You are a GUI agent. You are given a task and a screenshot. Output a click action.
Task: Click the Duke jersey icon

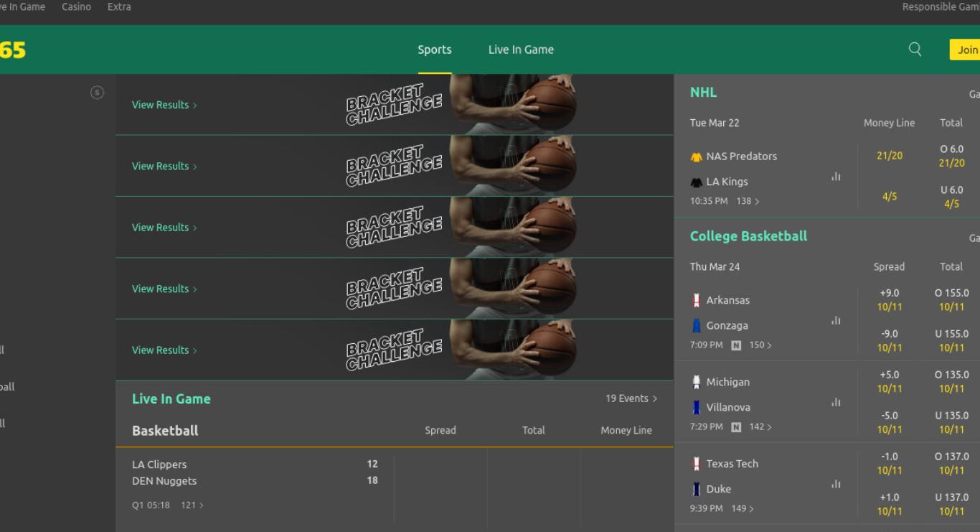[696, 490]
